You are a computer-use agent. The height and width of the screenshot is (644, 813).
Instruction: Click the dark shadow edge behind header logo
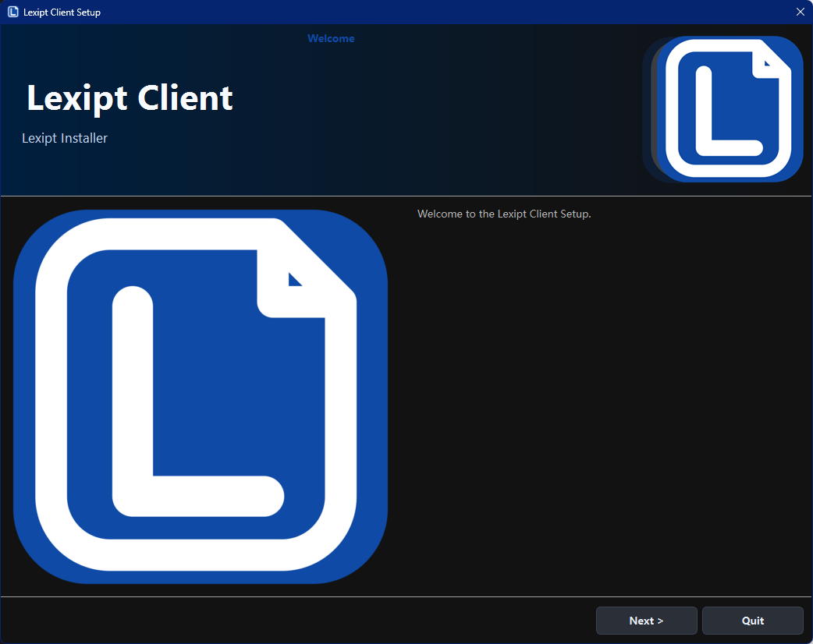(x=649, y=109)
